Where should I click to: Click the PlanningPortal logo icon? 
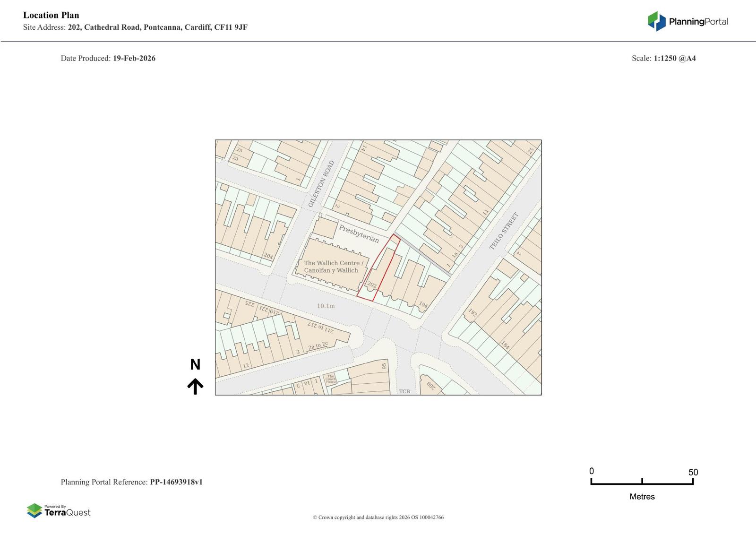(x=656, y=21)
